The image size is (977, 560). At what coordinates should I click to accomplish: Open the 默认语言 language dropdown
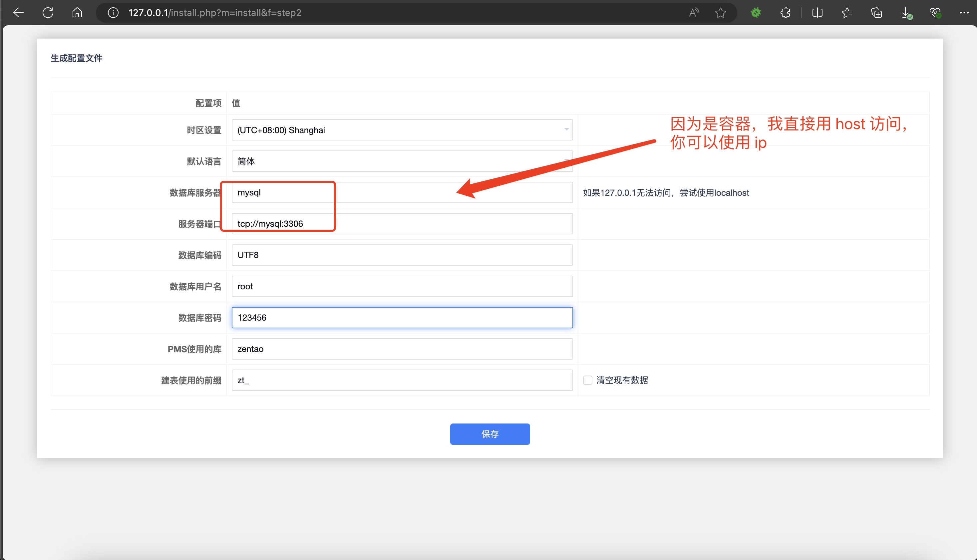[402, 161]
